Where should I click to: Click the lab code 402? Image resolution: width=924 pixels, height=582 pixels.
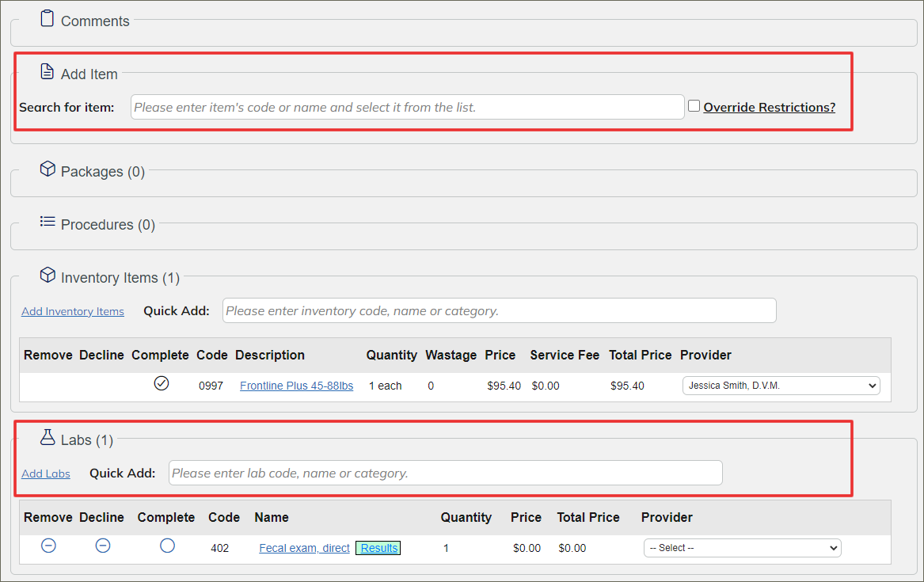(x=220, y=548)
